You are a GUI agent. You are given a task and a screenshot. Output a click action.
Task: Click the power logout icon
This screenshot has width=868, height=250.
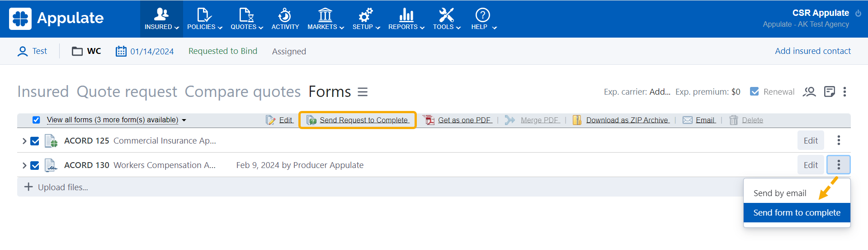858,14
